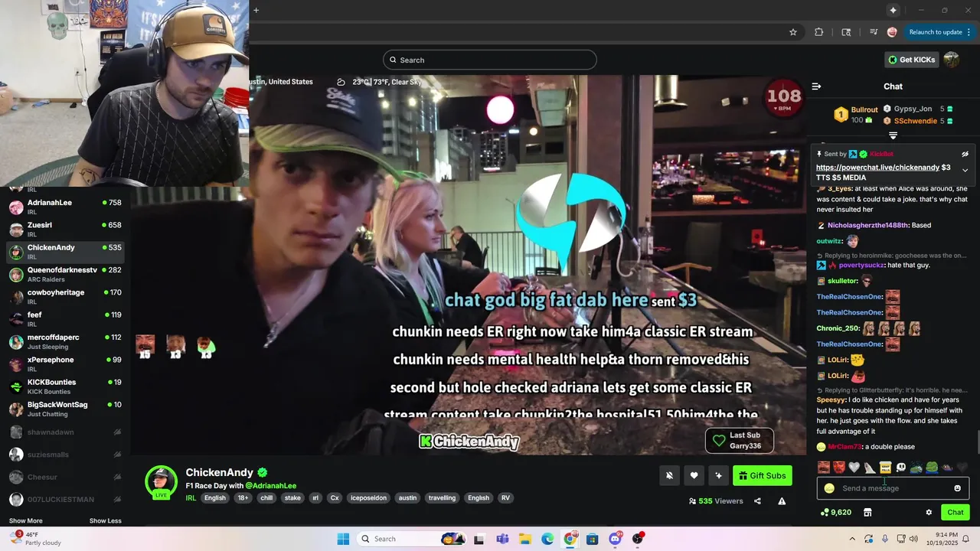The height and width of the screenshot is (551, 980).
Task: Insert the yellow jar emote
Action: pos(885,468)
